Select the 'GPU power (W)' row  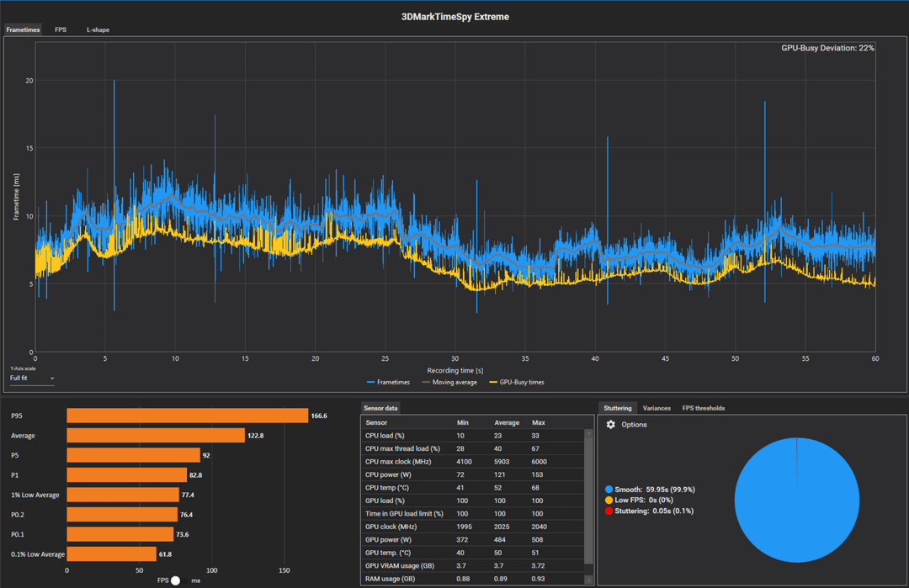[x=473, y=540]
